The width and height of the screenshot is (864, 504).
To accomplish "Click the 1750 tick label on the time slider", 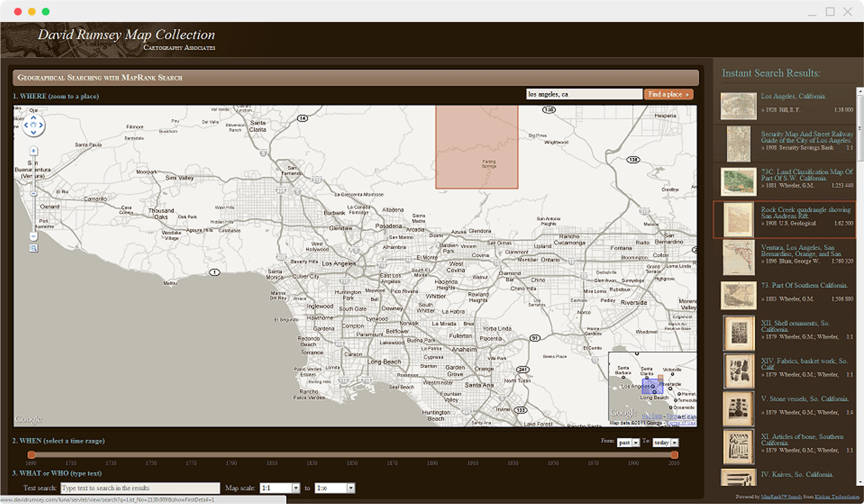I will 151,463.
